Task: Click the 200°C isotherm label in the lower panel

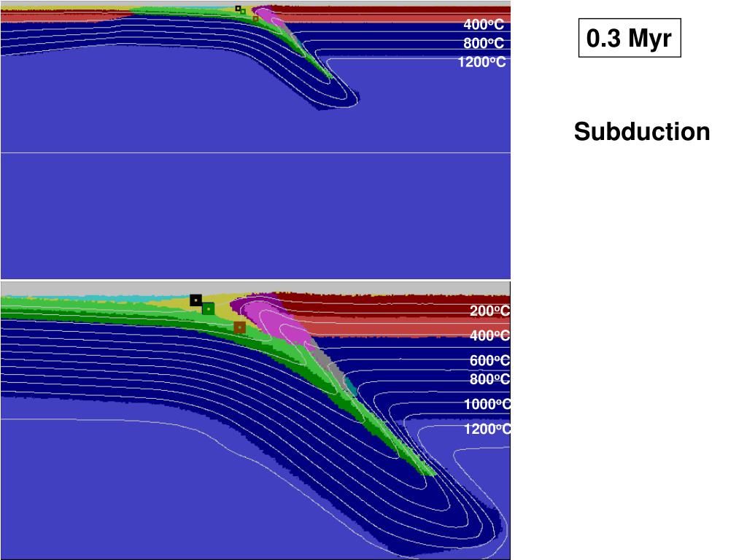Action: click(489, 311)
